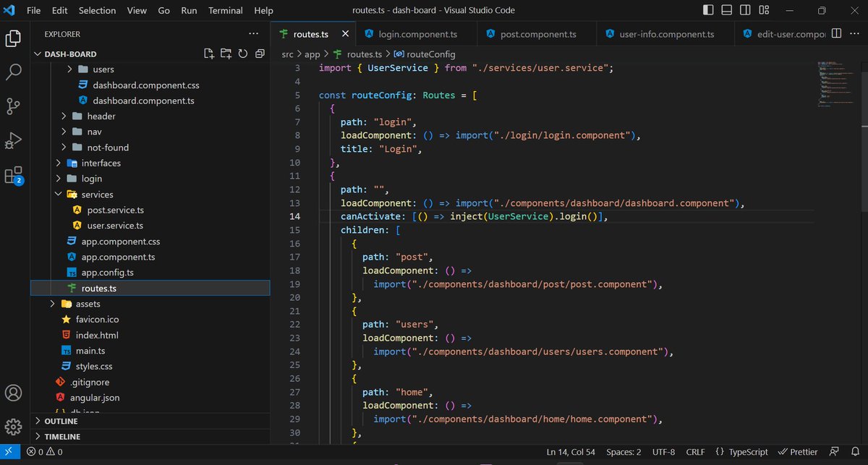This screenshot has height=465, width=868.
Task: Open Explorer views and more actions menu
Action: (x=253, y=33)
